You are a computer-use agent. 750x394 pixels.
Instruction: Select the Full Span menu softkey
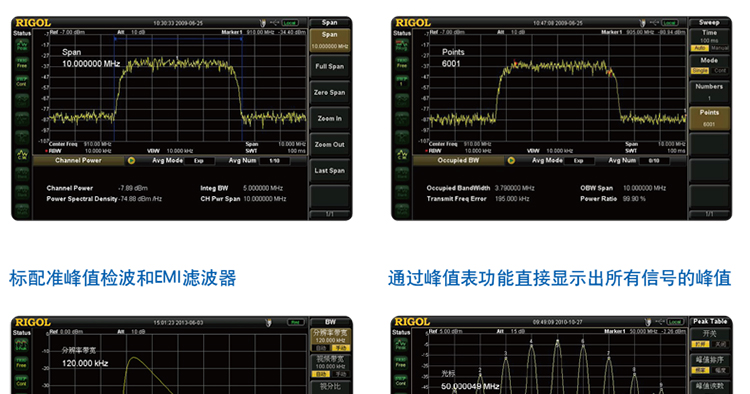(x=330, y=67)
